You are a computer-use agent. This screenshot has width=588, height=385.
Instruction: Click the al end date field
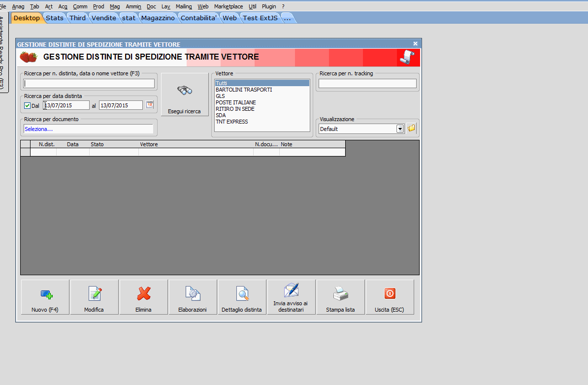click(121, 105)
